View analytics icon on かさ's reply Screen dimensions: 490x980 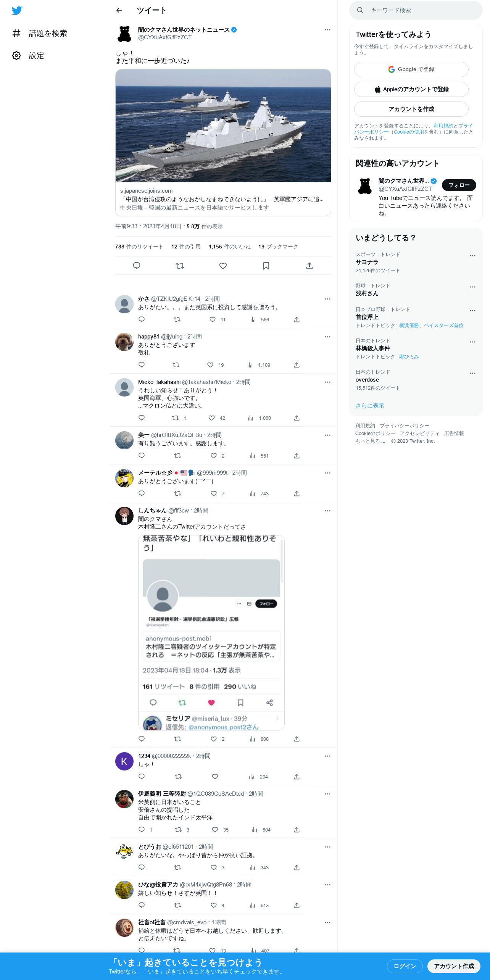pyautogui.click(x=253, y=319)
